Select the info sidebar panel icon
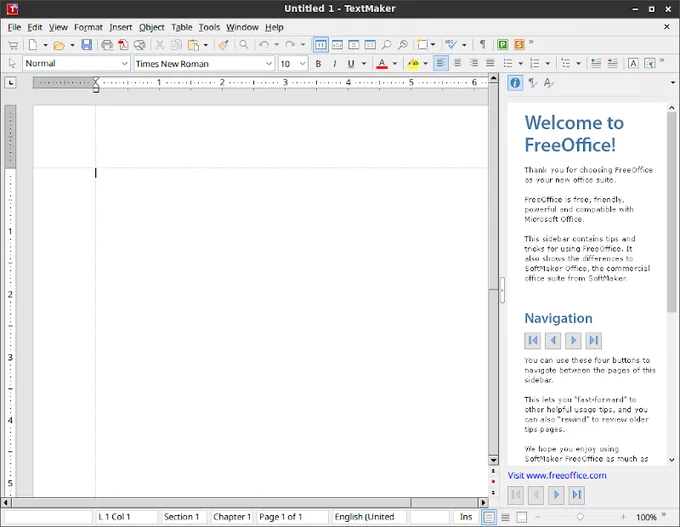 point(515,82)
